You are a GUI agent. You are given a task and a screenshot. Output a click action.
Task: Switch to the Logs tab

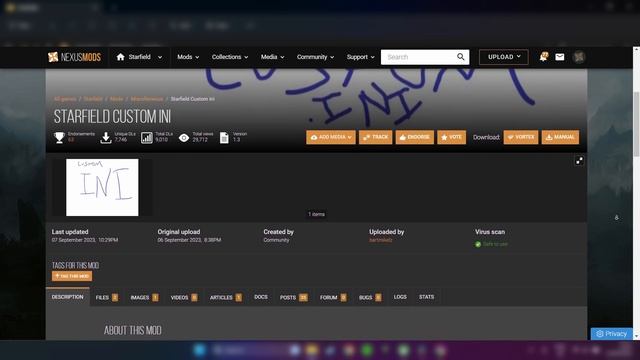coord(400,297)
